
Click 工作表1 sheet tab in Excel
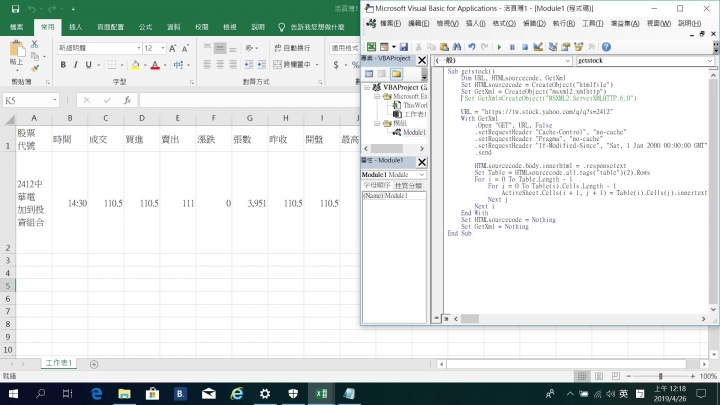[x=58, y=363]
